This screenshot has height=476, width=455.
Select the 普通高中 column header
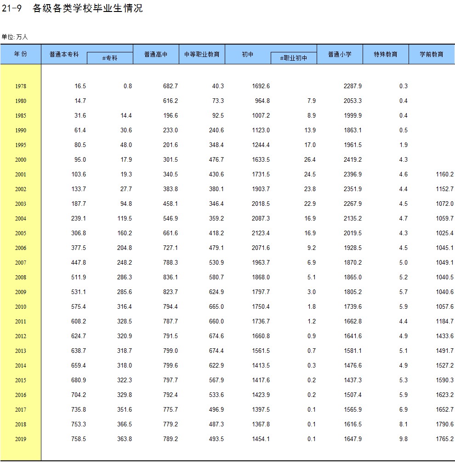(x=156, y=54)
